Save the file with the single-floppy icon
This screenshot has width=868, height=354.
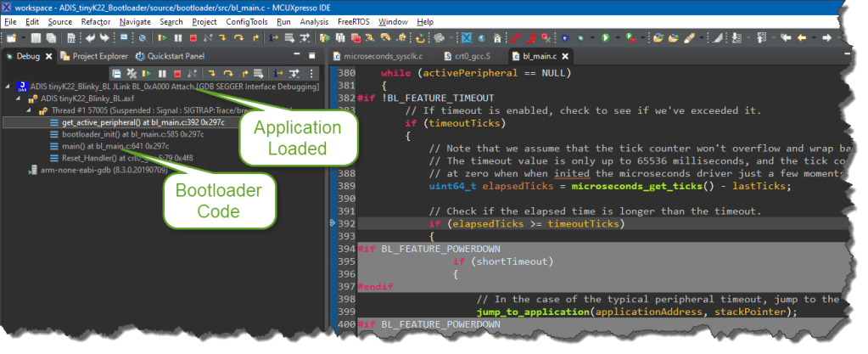tap(36, 37)
